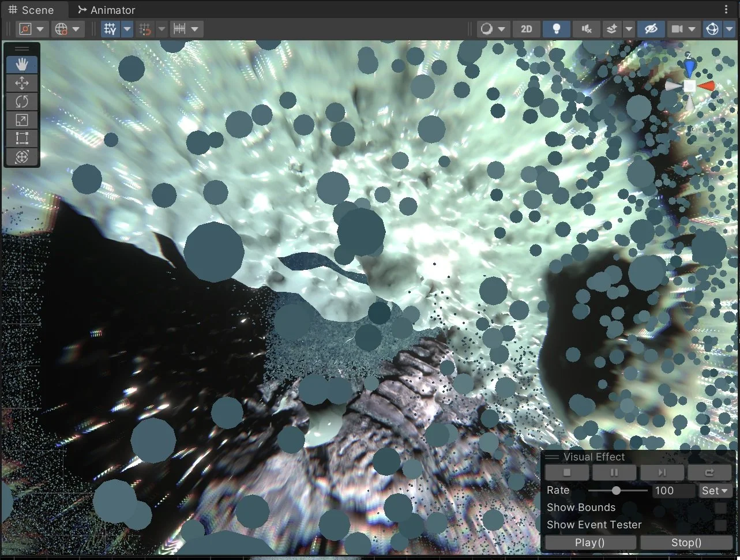
Task: Open the Scene view three-dot options menu
Action: [x=726, y=10]
